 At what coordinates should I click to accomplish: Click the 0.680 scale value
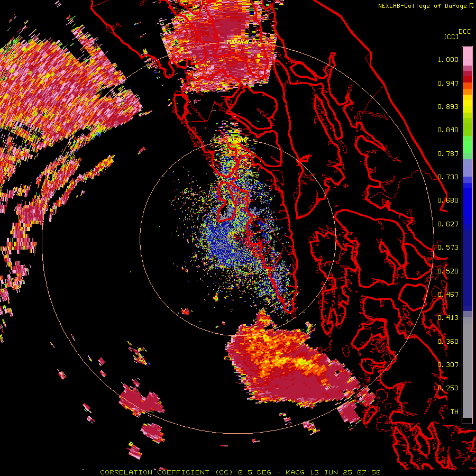tap(448, 200)
